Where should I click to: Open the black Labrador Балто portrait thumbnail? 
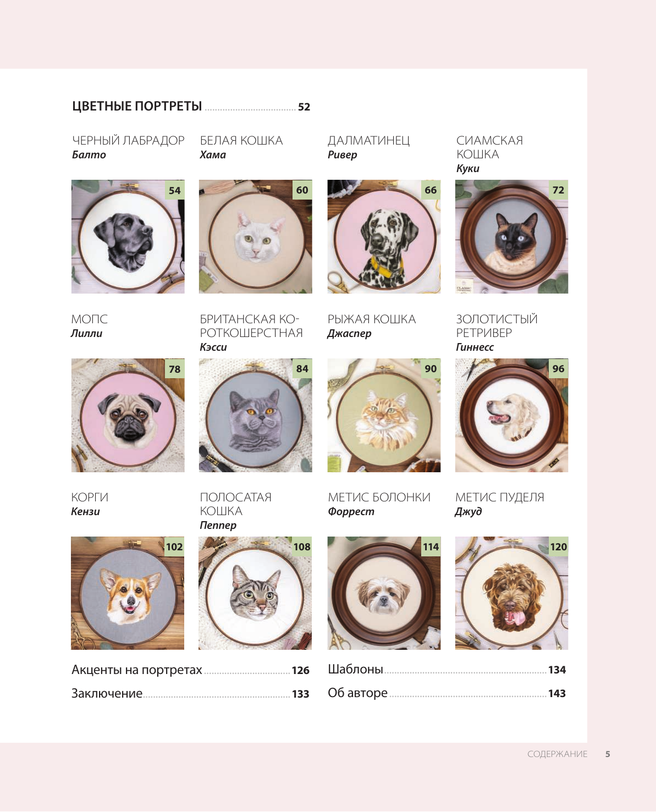(x=128, y=236)
